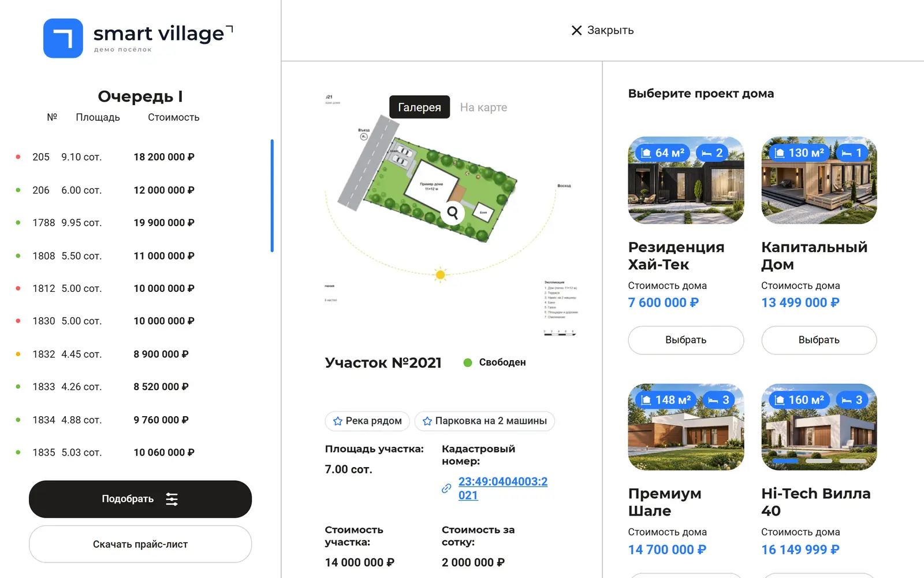Click the star icon in Река рядом tag
Image resolution: width=924 pixels, height=578 pixels.
point(338,421)
